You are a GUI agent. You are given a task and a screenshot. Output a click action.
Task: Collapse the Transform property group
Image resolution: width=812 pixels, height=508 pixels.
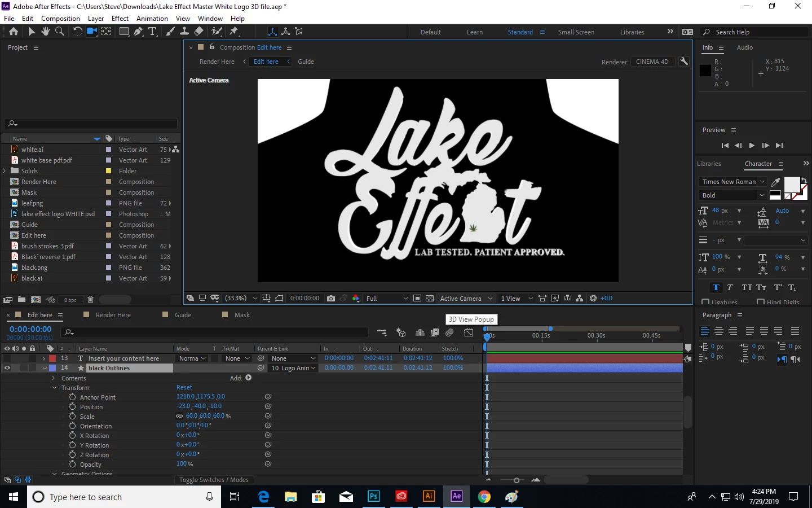(55, 388)
